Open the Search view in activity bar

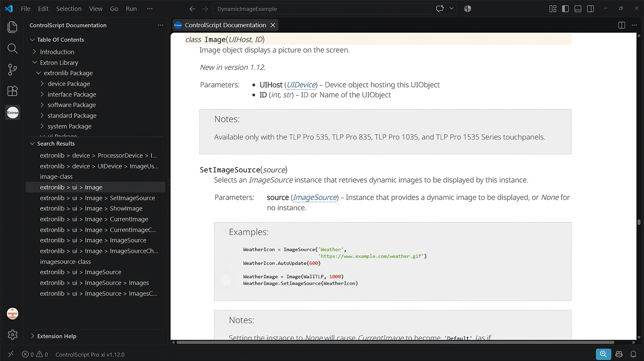12,48
